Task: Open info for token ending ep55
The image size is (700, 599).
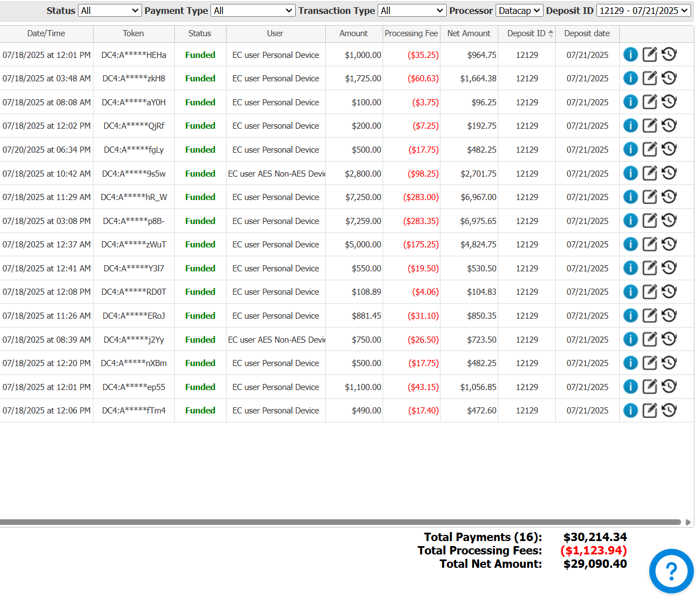Action: point(630,387)
